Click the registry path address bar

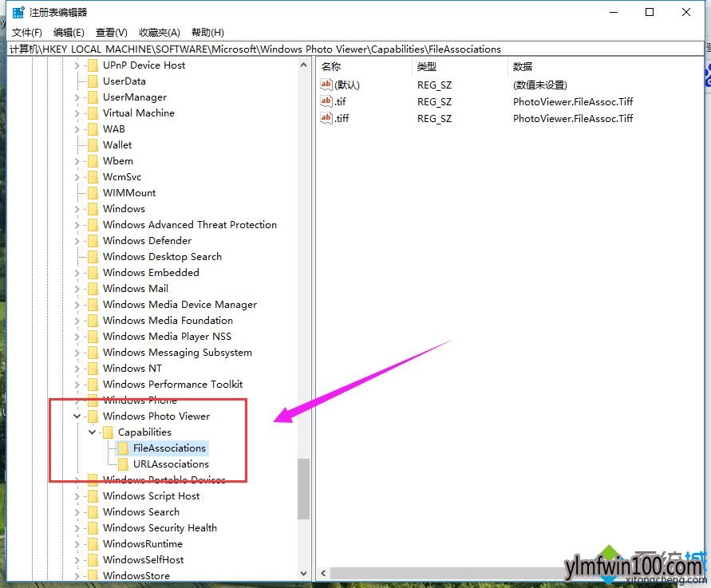[x=356, y=49]
